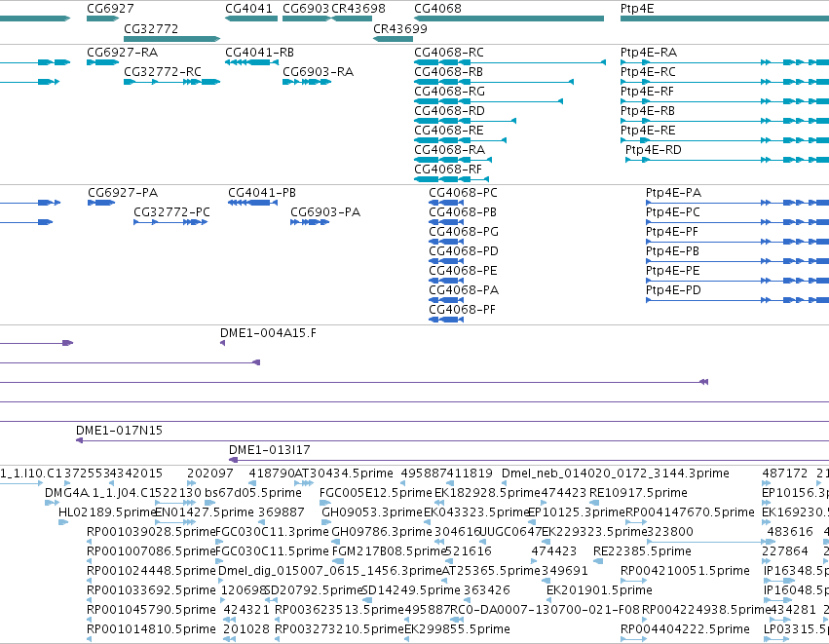This screenshot has width=829, height=644.
Task: Click transcript CG4068-RD
Action: pos(466,121)
